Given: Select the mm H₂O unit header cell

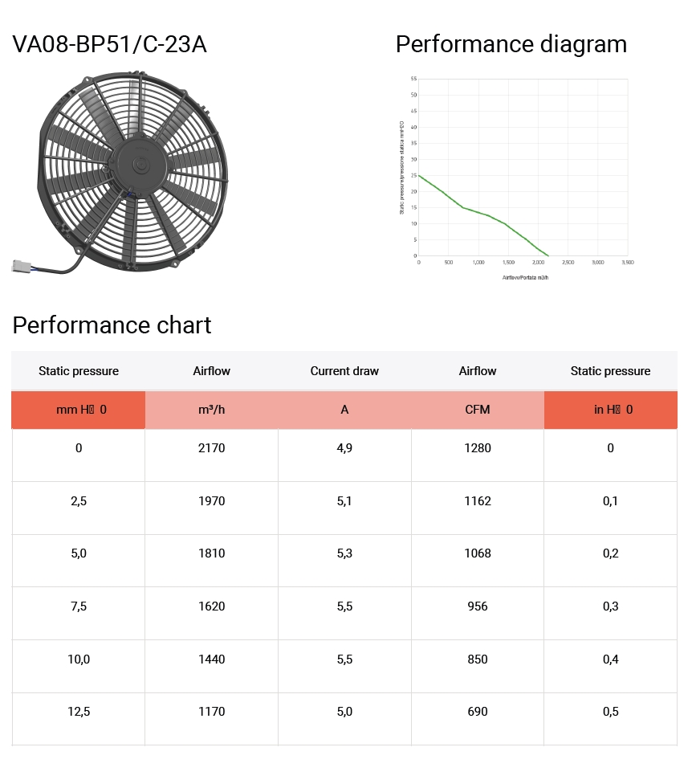Looking at the screenshot, I should 79,410.
